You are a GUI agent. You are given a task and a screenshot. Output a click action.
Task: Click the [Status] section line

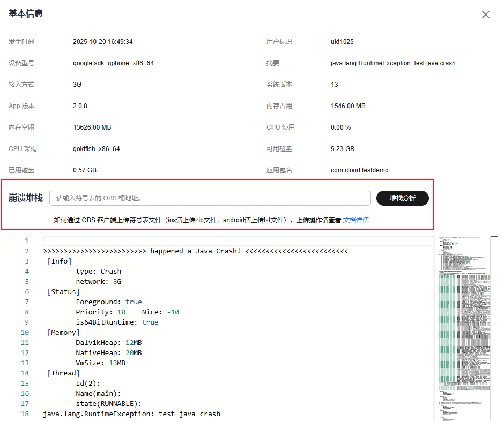tap(63, 292)
